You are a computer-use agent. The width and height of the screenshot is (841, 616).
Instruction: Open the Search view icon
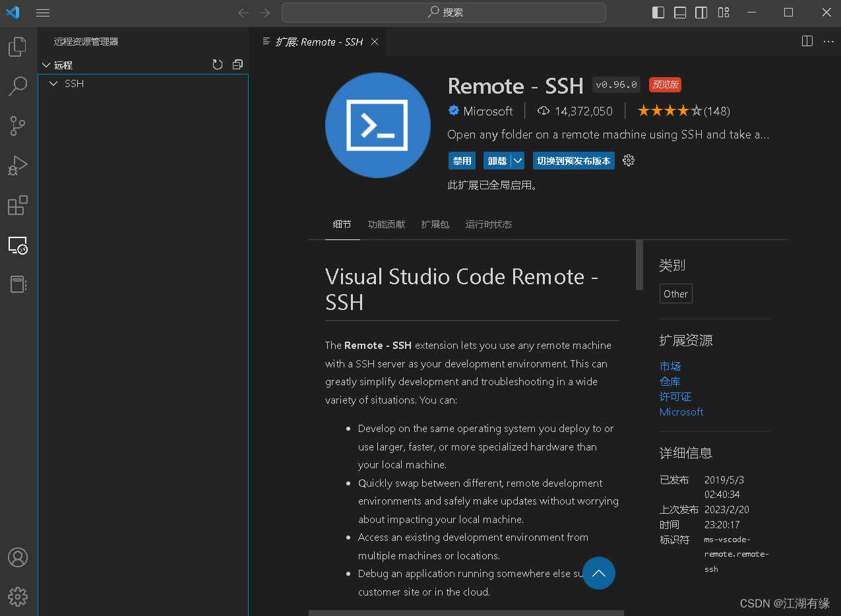(18, 86)
